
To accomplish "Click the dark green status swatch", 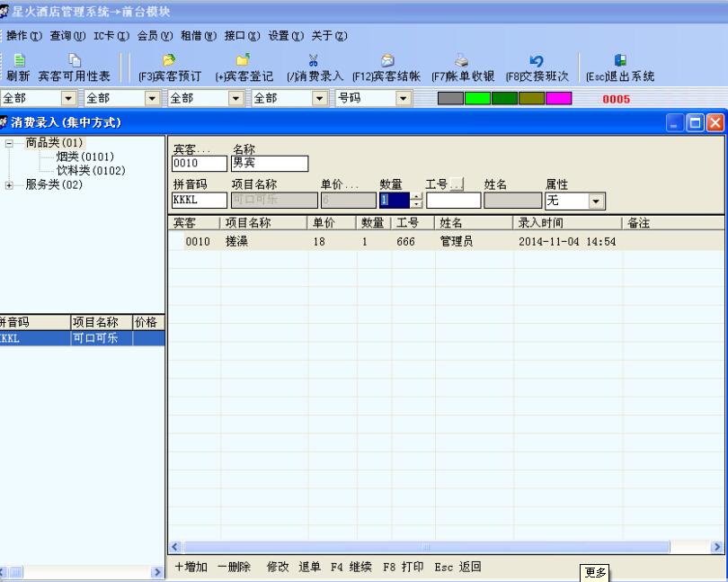I will tap(504, 98).
